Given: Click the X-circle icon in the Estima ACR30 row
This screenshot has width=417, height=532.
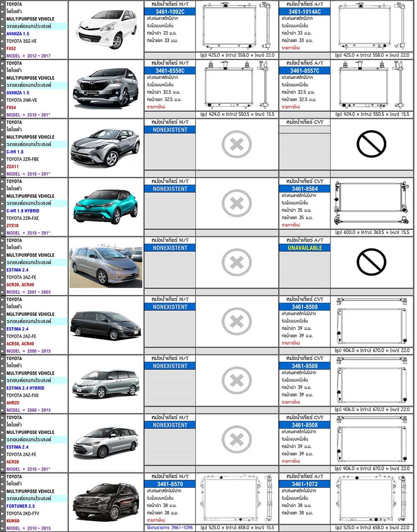Looking at the screenshot, I should pyautogui.click(x=236, y=262).
